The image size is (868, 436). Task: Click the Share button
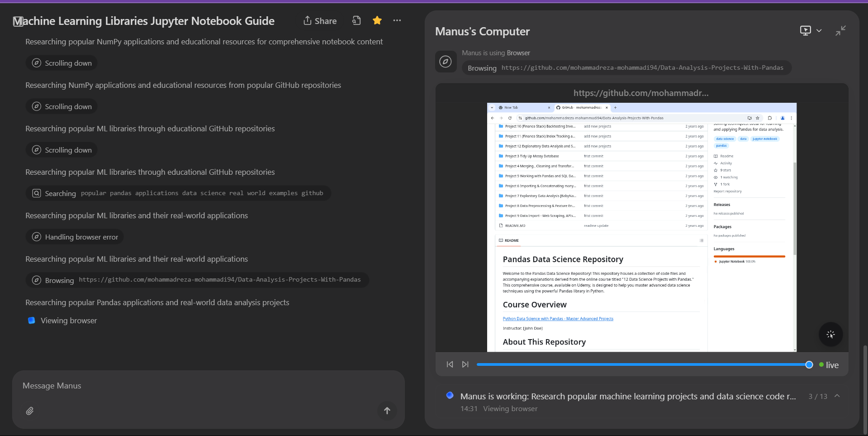pos(320,21)
